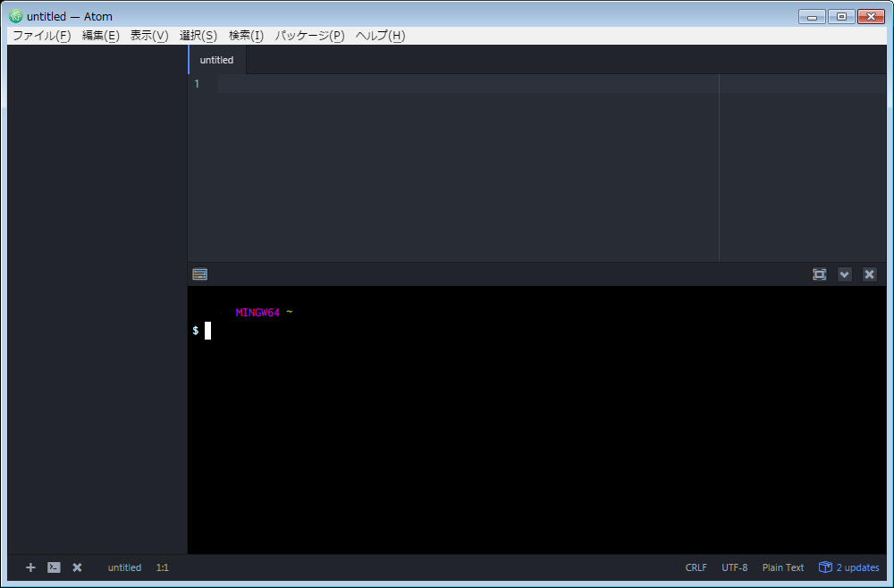Open the 表示(V) menu

click(x=149, y=36)
